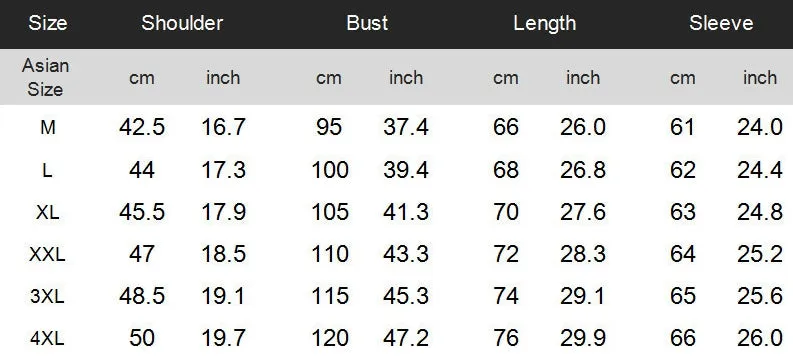Select the M size row label
Viewport: 793px width, 361px height.
point(48,128)
